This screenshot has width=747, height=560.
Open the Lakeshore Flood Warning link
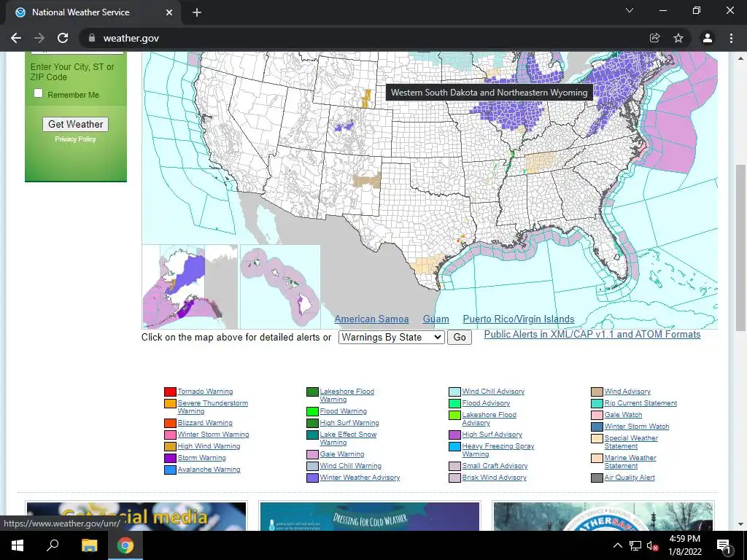(x=347, y=395)
